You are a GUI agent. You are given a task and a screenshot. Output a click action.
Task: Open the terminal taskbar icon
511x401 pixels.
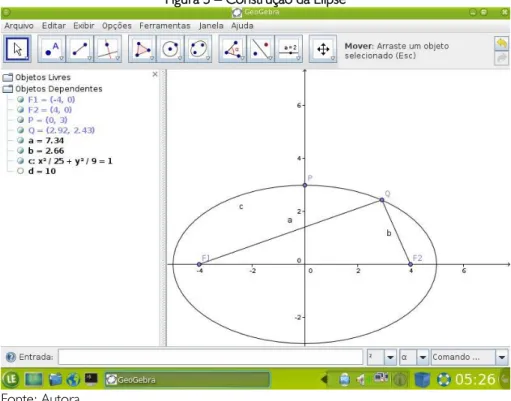click(x=91, y=379)
